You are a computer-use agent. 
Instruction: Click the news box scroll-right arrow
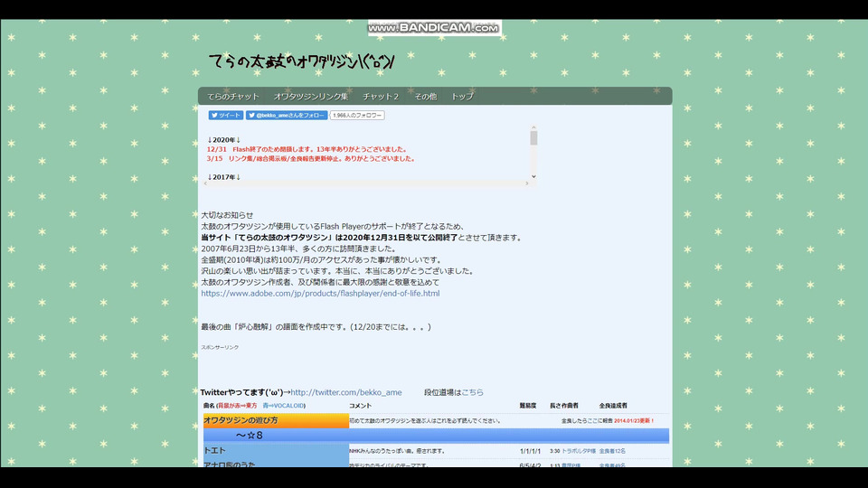click(x=526, y=183)
